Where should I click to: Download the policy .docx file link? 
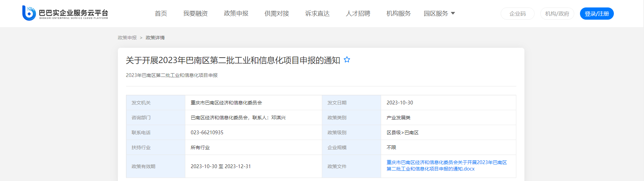[x=446, y=166]
